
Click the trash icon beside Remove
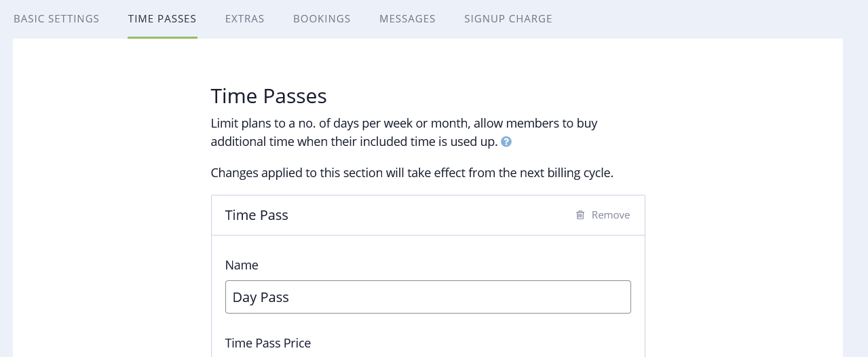(x=580, y=215)
